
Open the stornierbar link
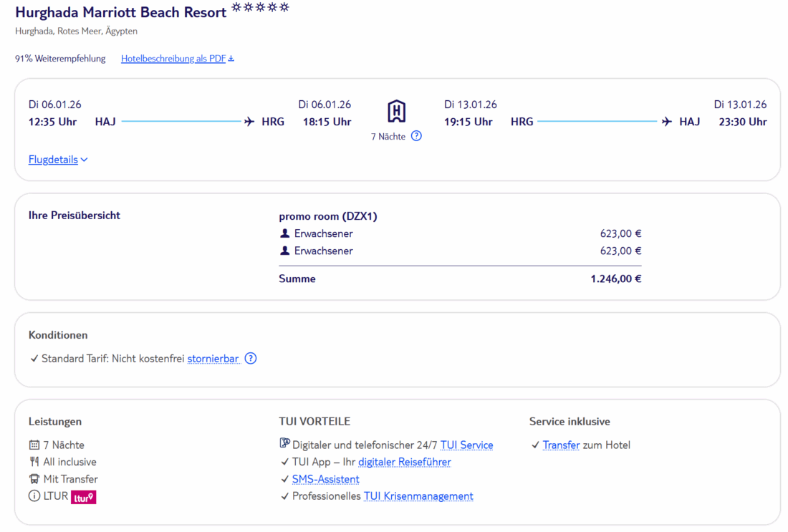pyautogui.click(x=213, y=359)
